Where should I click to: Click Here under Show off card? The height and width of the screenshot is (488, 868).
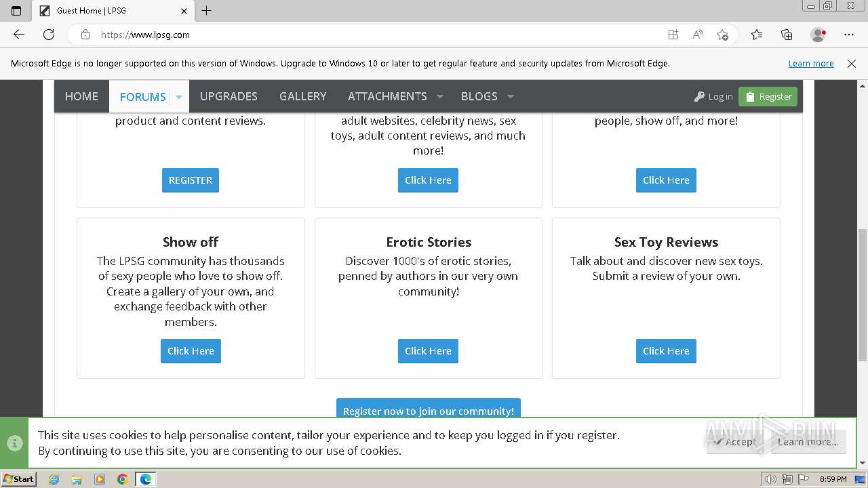(x=191, y=351)
